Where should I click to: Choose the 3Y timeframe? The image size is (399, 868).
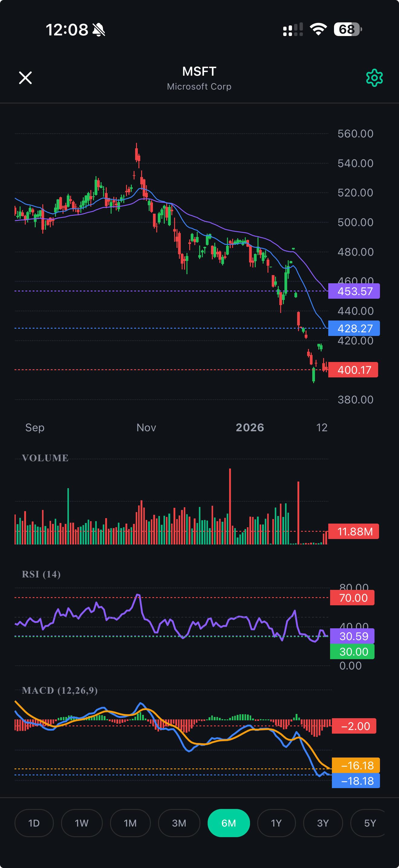coord(323,823)
